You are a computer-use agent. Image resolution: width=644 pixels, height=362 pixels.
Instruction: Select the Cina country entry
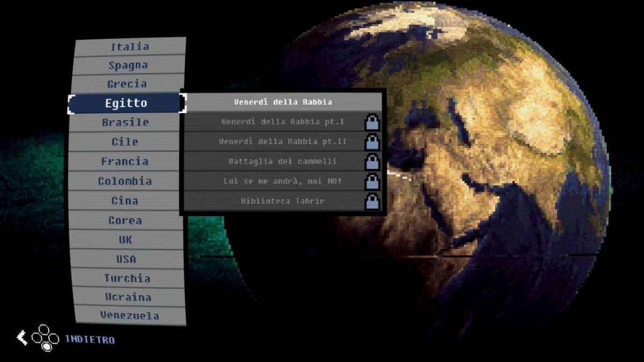click(127, 201)
